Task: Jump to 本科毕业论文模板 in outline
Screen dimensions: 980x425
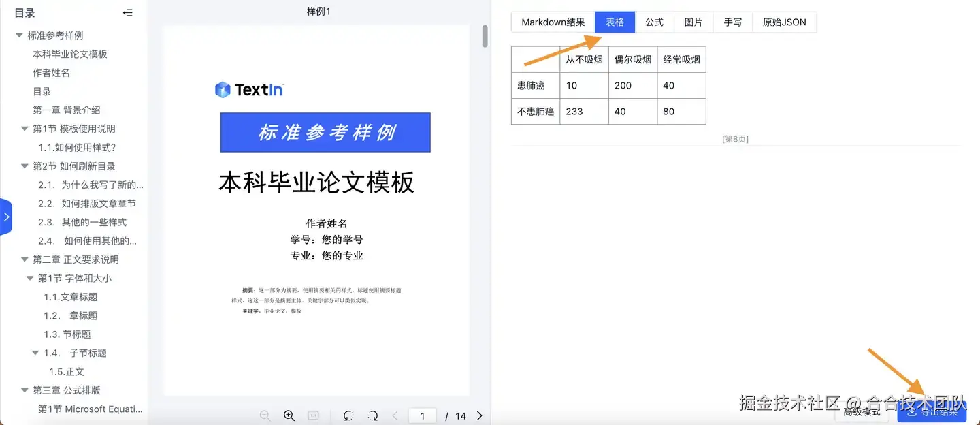Action: click(70, 54)
